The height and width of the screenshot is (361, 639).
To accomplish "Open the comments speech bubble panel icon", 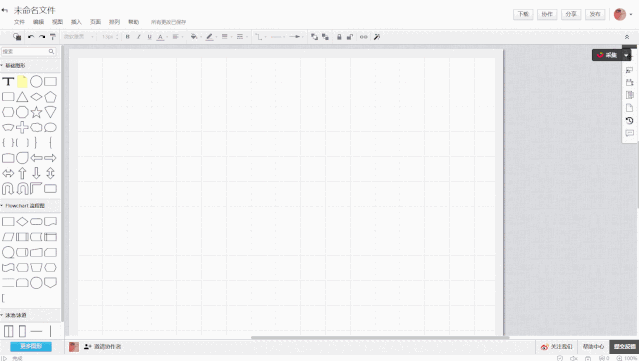I will 630,133.
